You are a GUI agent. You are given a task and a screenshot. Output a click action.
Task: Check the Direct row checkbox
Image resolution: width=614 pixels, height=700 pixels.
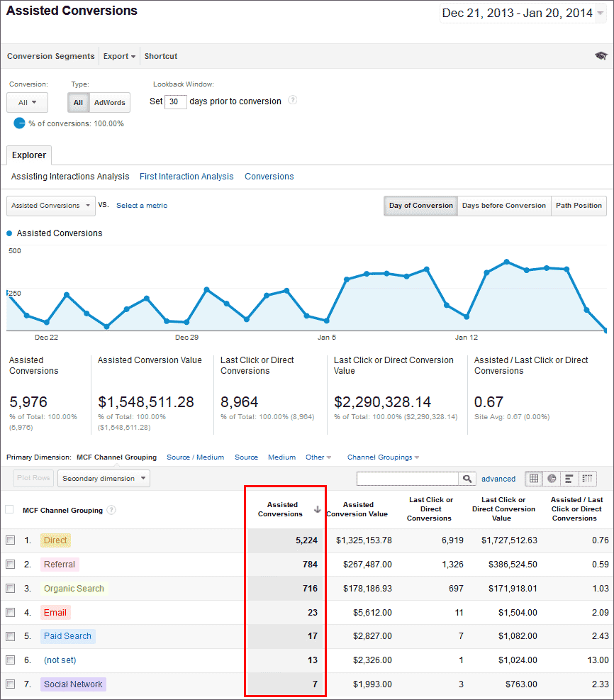point(10,540)
